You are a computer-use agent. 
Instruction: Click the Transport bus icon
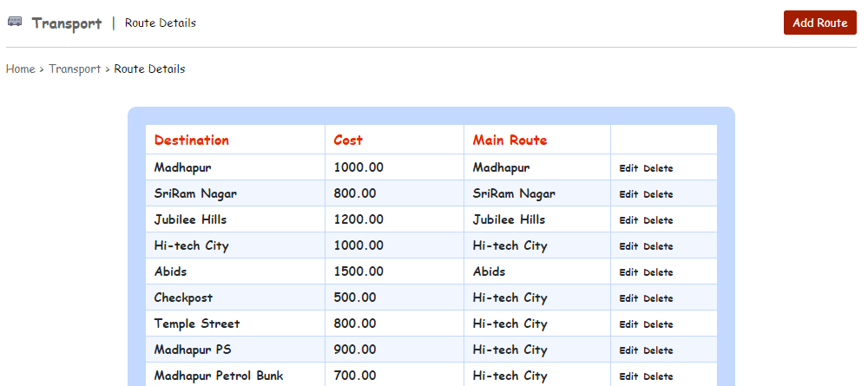(15, 22)
